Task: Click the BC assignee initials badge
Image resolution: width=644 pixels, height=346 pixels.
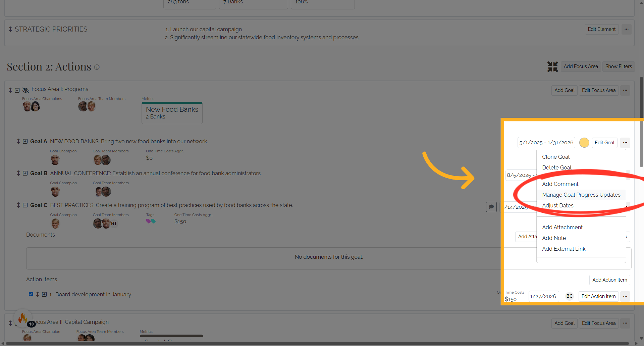Action: pyautogui.click(x=570, y=296)
